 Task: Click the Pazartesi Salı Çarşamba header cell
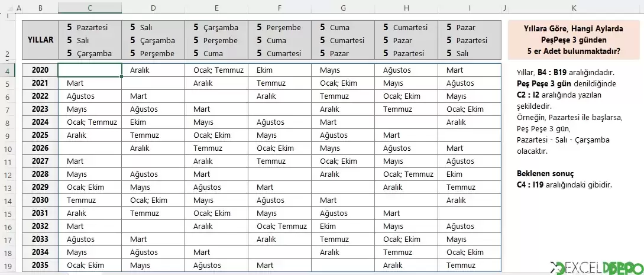(x=90, y=40)
